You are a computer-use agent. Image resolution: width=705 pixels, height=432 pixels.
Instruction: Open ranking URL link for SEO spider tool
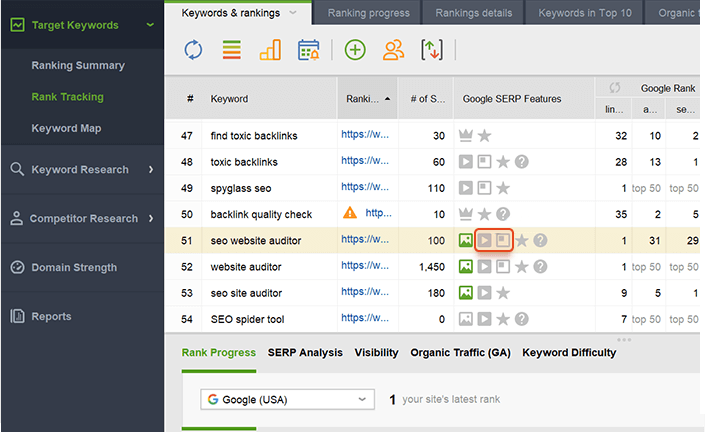(x=365, y=318)
